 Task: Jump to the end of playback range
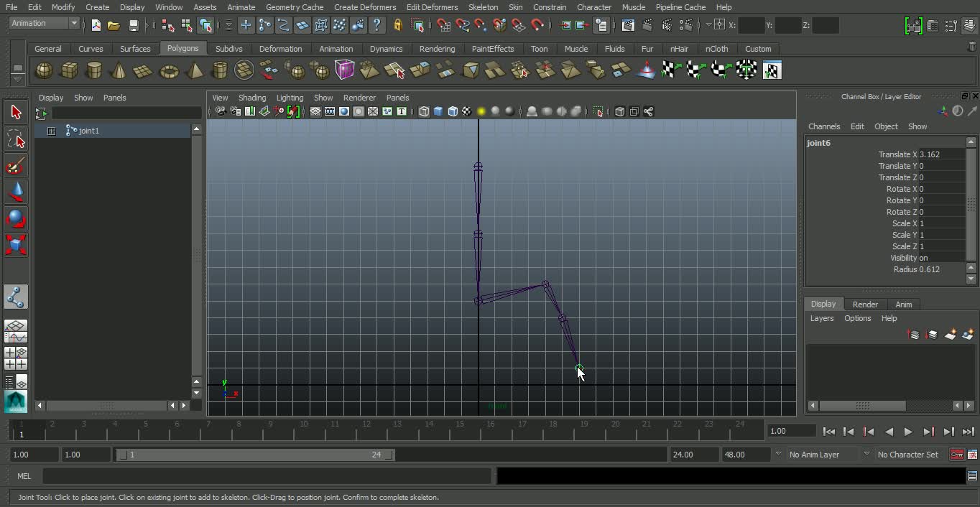click(x=968, y=432)
